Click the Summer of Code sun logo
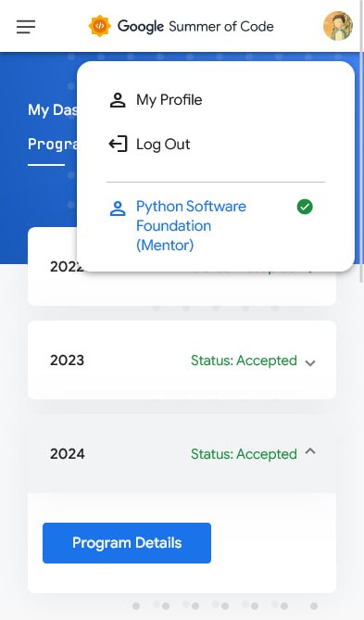This screenshot has height=620, width=364. (100, 26)
